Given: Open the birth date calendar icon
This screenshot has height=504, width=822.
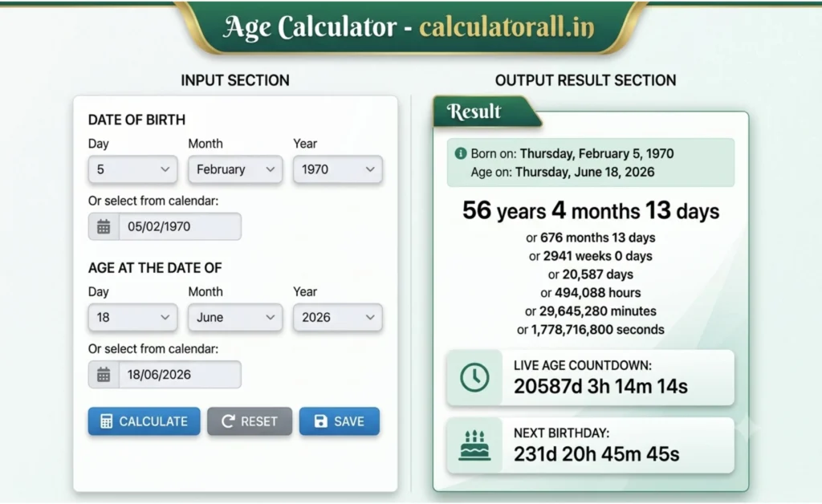Looking at the screenshot, I should pyautogui.click(x=104, y=226).
